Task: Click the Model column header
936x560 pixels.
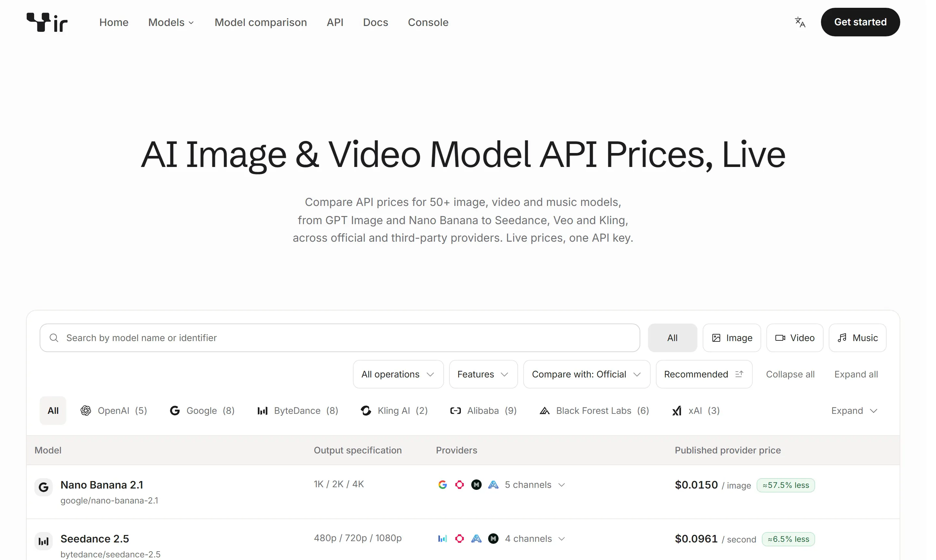Action: point(48,450)
